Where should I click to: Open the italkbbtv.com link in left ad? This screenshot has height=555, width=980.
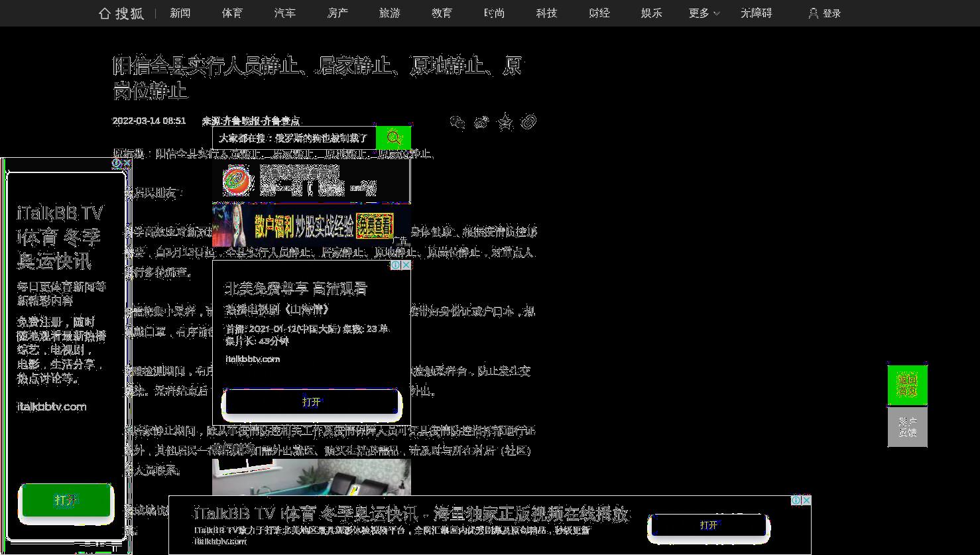click(52, 406)
